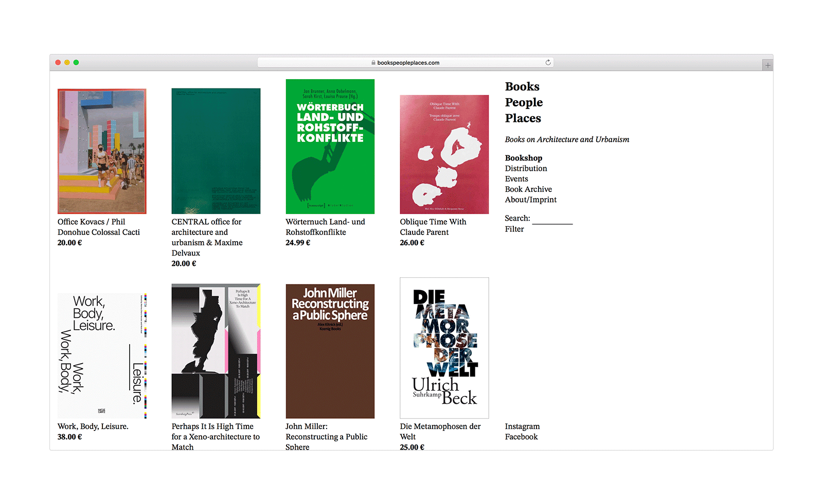The image size is (823, 504).
Task: Maximize the window with the green button
Action: [76, 62]
